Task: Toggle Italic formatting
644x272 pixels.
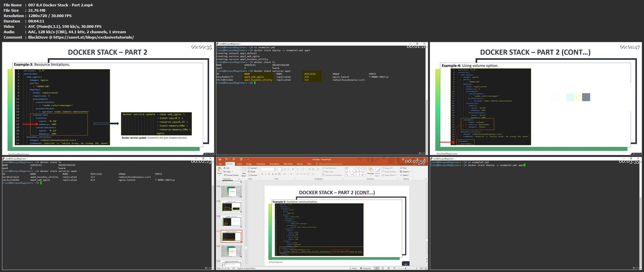Action: (x=266, y=174)
